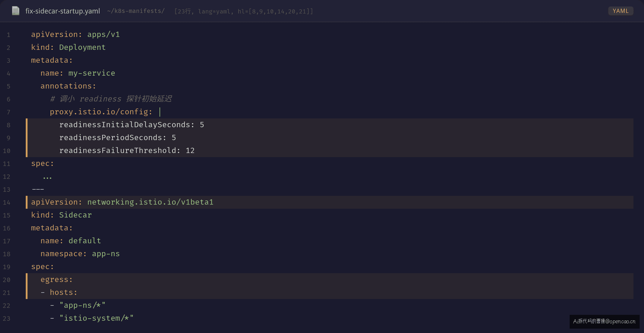Click 'spec:' on line 11
Viewport: 644px width, 333px height.
pos(42,164)
